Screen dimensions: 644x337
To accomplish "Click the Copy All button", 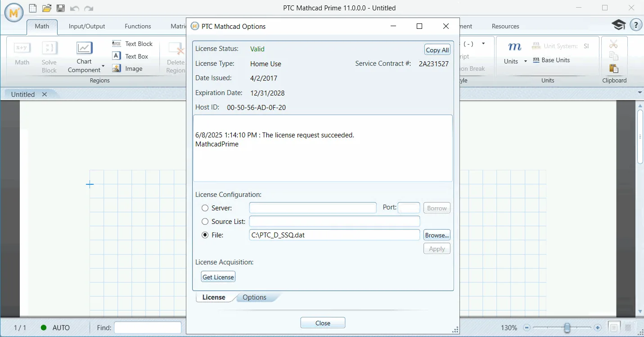I will point(437,50).
